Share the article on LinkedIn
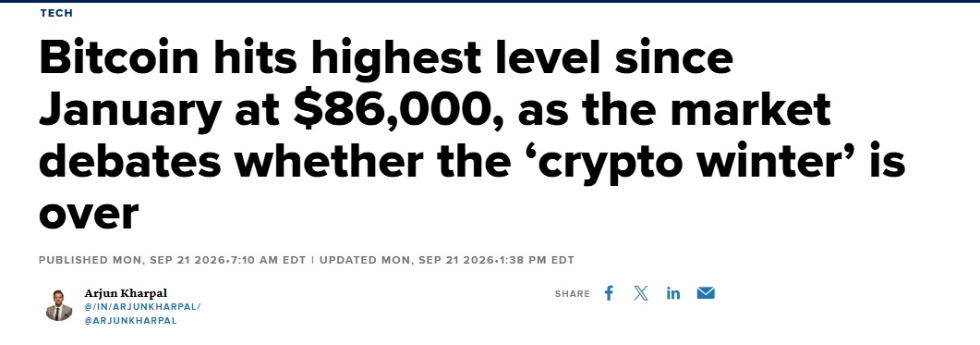This screenshot has width=980, height=345. [673, 293]
